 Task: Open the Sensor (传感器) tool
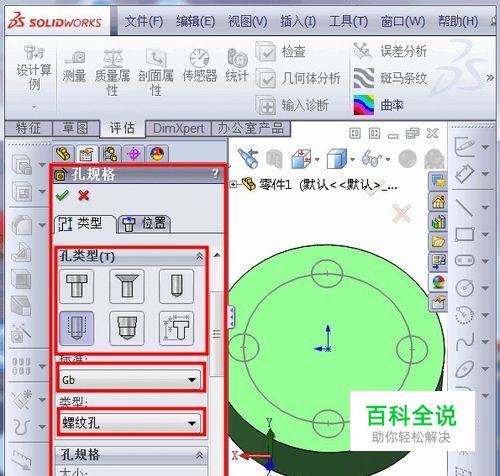tap(200, 66)
